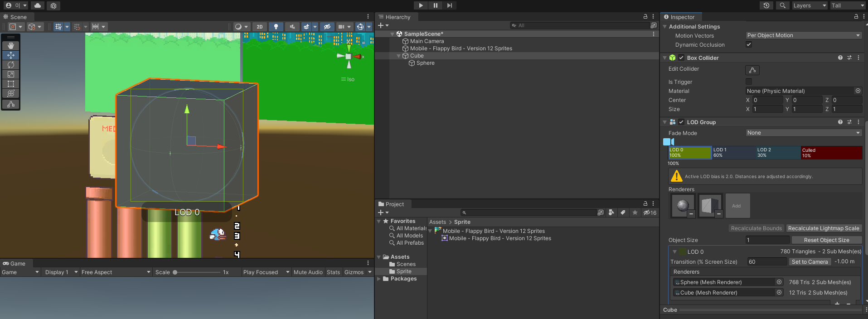Click Reset Object Size button
This screenshot has height=319, width=868.
827,240
